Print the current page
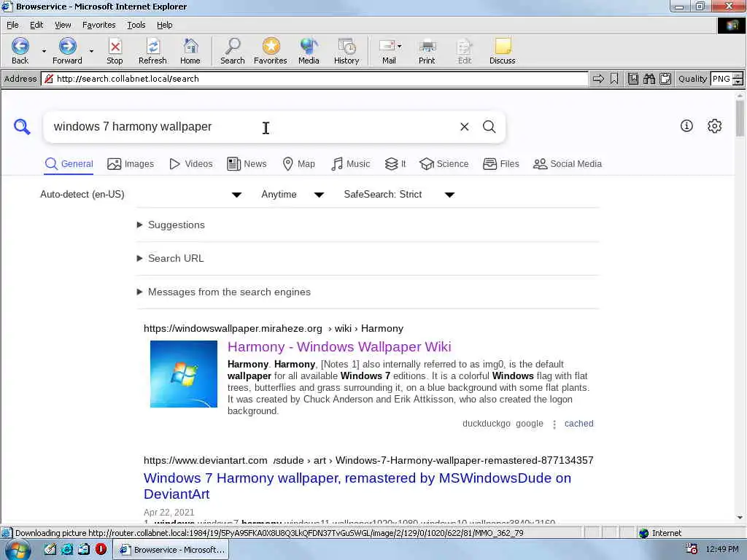The width and height of the screenshot is (747, 560). 427,51
